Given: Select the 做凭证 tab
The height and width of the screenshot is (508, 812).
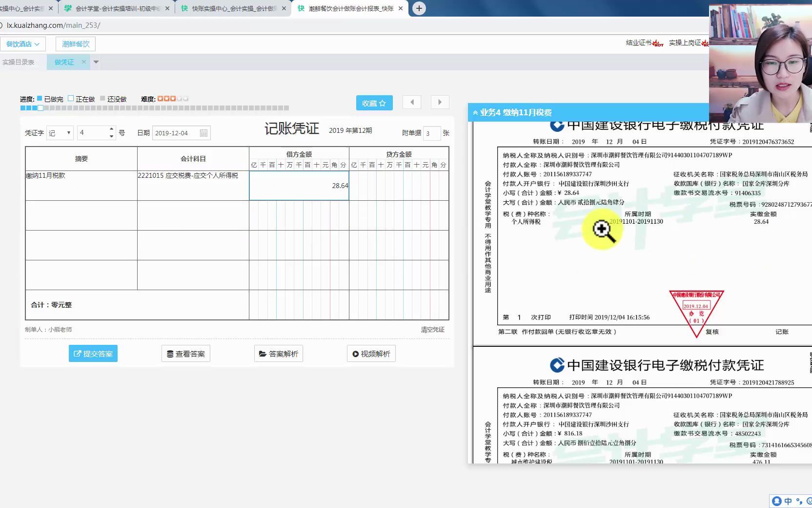Looking at the screenshot, I should tap(64, 62).
